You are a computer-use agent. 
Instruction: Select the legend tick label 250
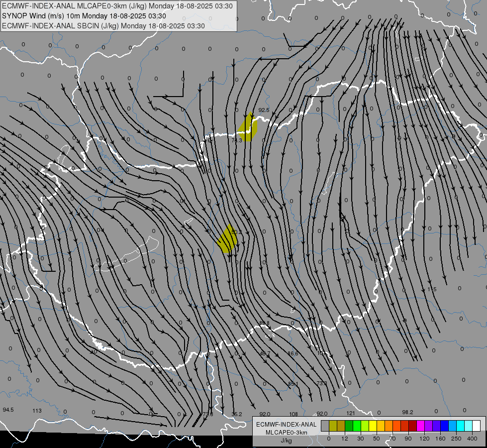pyautogui.click(x=456, y=439)
